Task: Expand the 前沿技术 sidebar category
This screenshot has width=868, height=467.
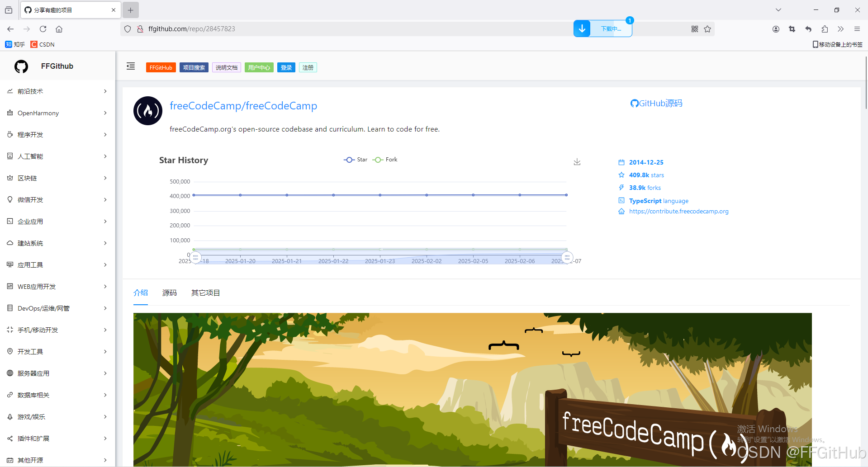Action: point(57,91)
